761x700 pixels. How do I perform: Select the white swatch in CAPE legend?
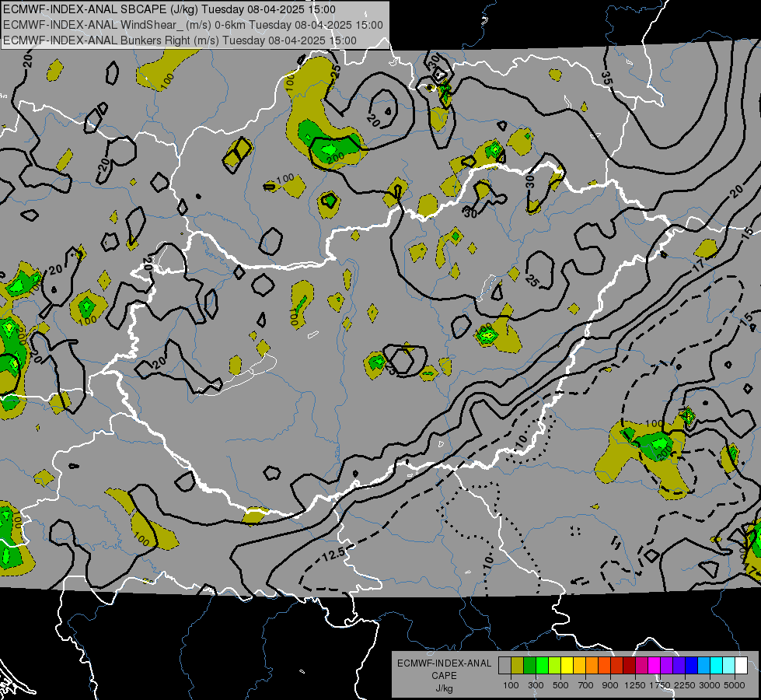741,665
